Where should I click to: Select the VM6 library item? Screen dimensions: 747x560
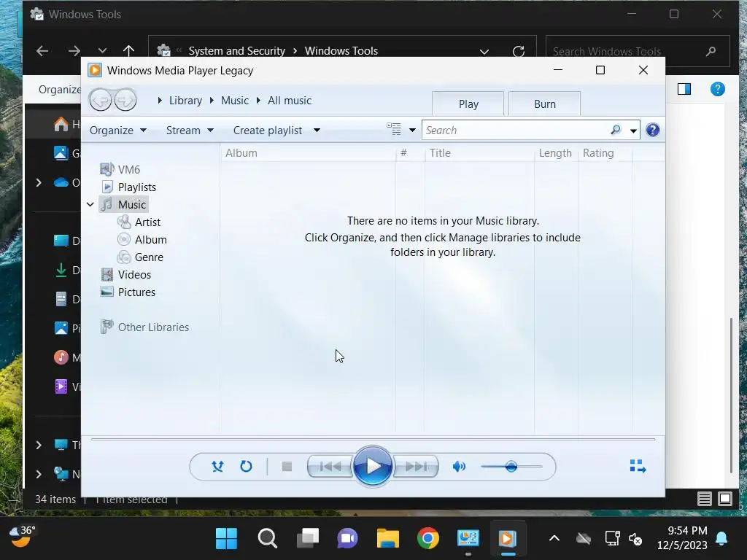tap(120, 169)
